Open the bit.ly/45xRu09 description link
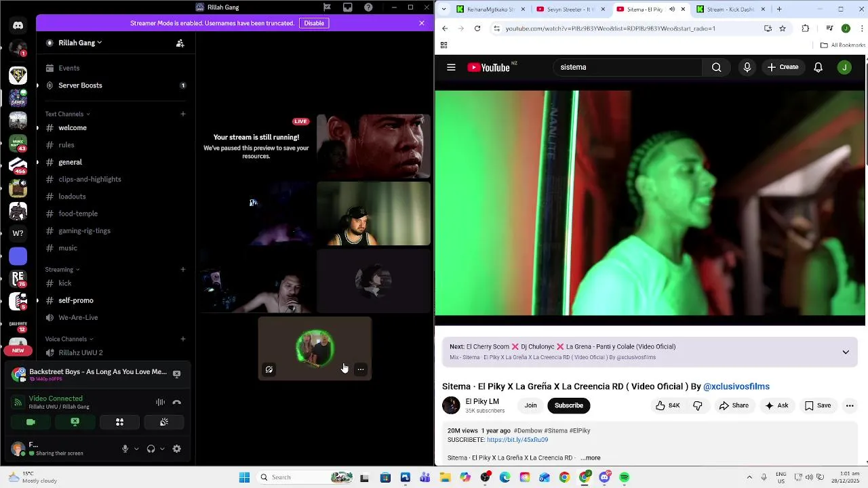This screenshot has width=868, height=488. tap(517, 440)
